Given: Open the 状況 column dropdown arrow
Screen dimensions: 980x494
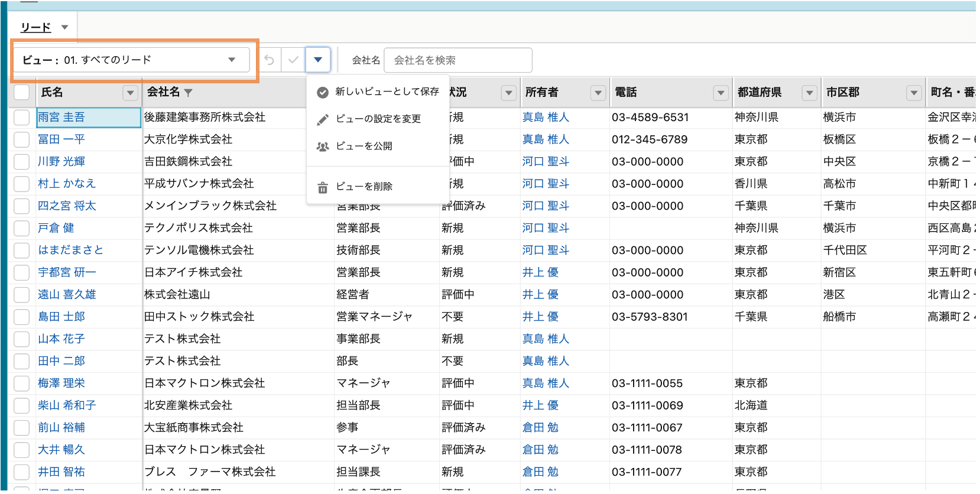Looking at the screenshot, I should pyautogui.click(x=509, y=93).
